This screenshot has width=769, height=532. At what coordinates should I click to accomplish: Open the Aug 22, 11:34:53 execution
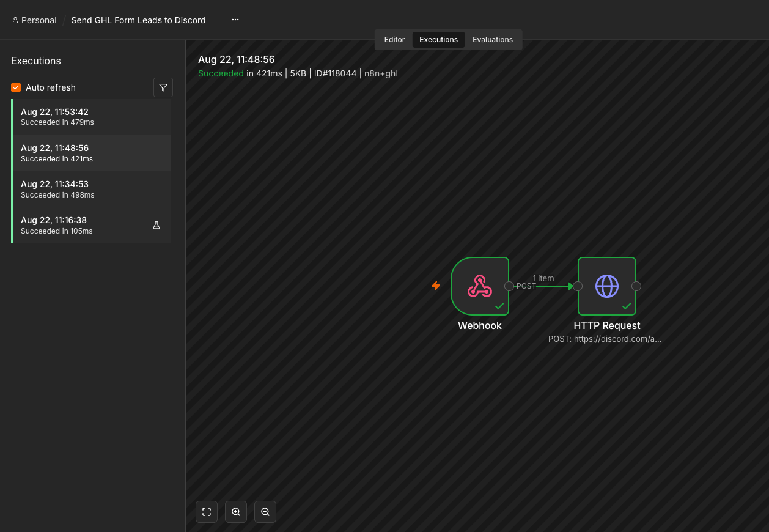pyautogui.click(x=92, y=189)
